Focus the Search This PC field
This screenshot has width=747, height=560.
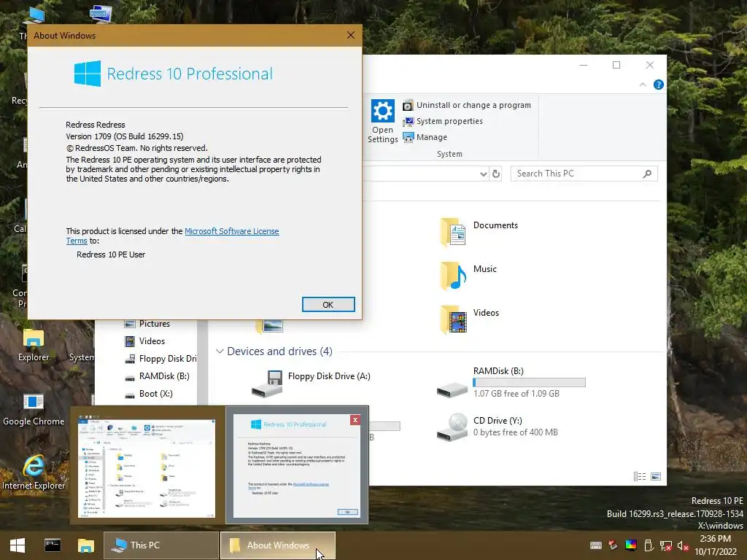click(584, 174)
